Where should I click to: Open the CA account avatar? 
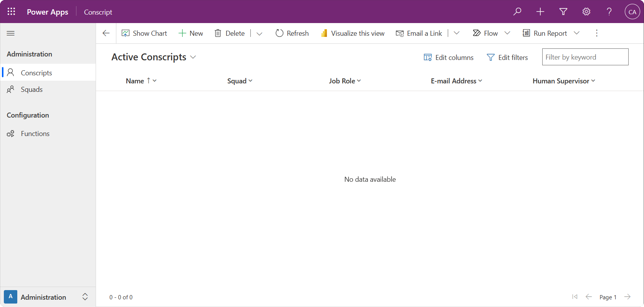[x=632, y=12]
